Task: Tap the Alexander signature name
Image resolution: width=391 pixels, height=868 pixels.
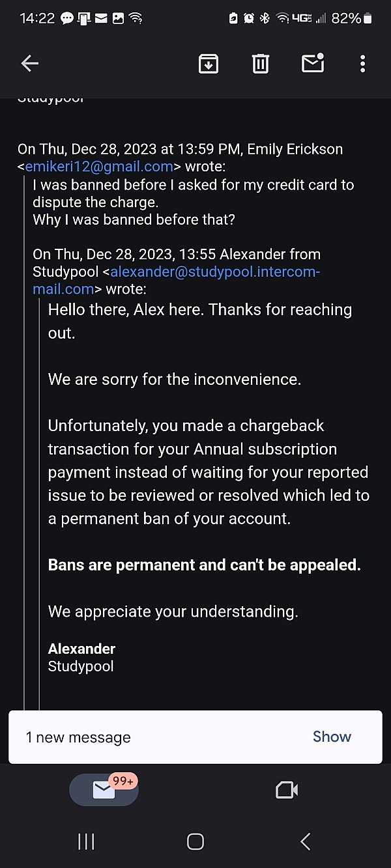Action: 81,649
